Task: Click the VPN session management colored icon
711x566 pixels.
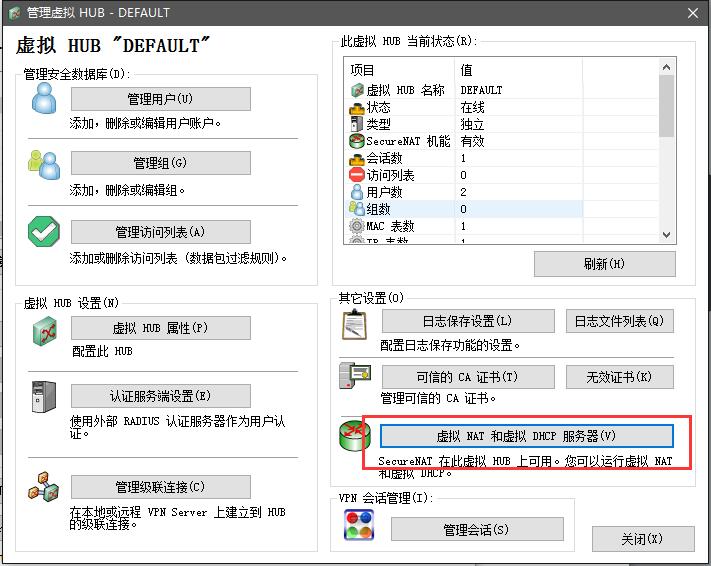Action: click(x=359, y=525)
